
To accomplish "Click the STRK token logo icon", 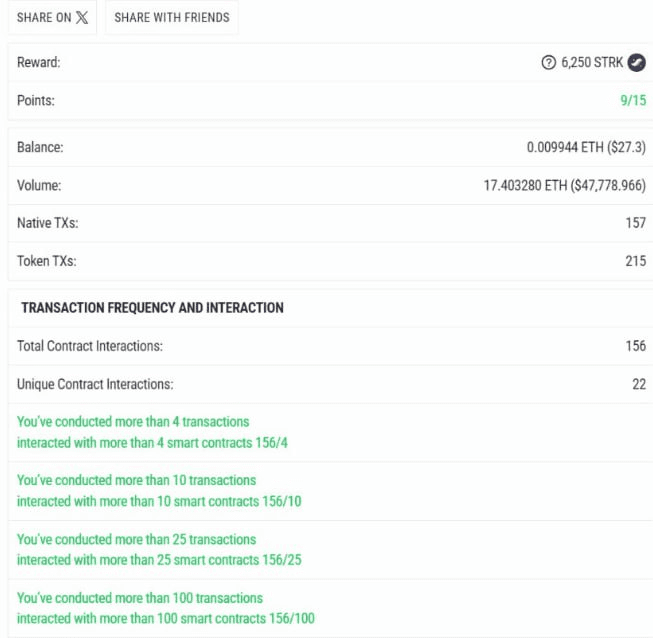I will click(x=637, y=62).
